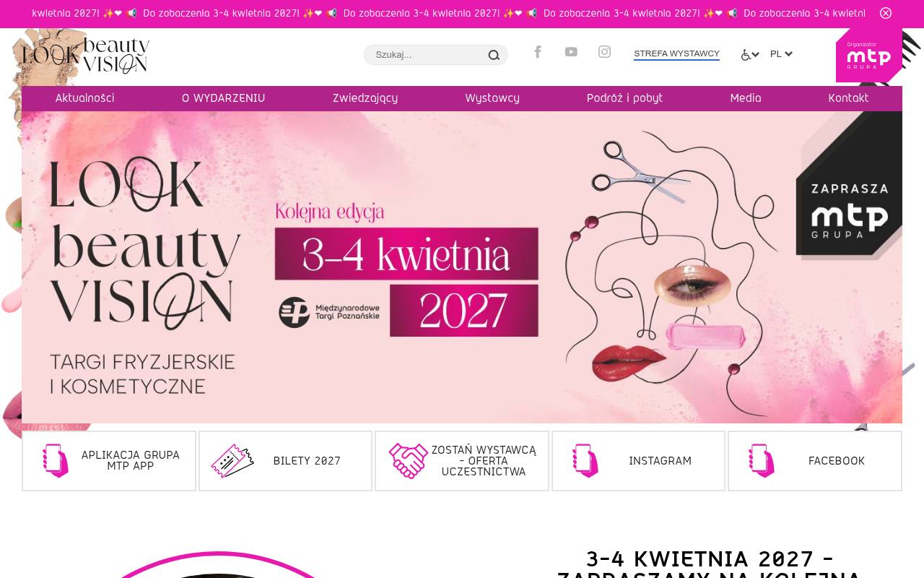Image resolution: width=924 pixels, height=578 pixels.
Task: Open the Instagram icon in header
Action: 605,52
